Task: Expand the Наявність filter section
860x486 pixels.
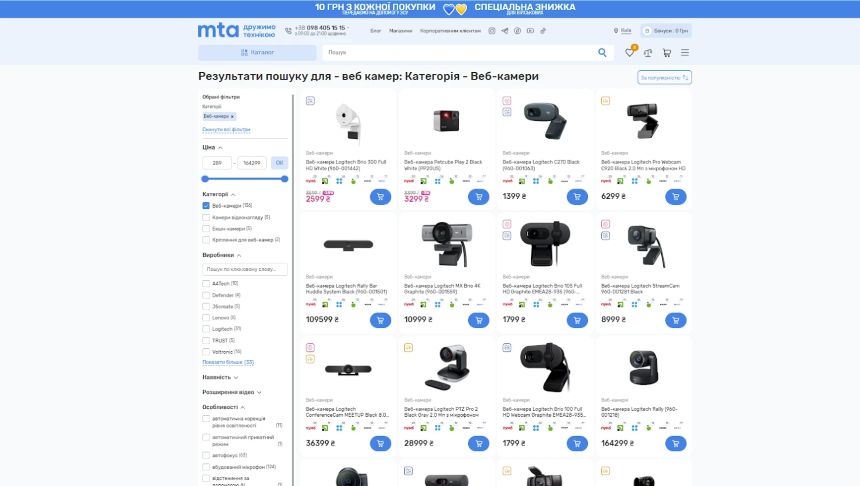Action: click(x=219, y=377)
